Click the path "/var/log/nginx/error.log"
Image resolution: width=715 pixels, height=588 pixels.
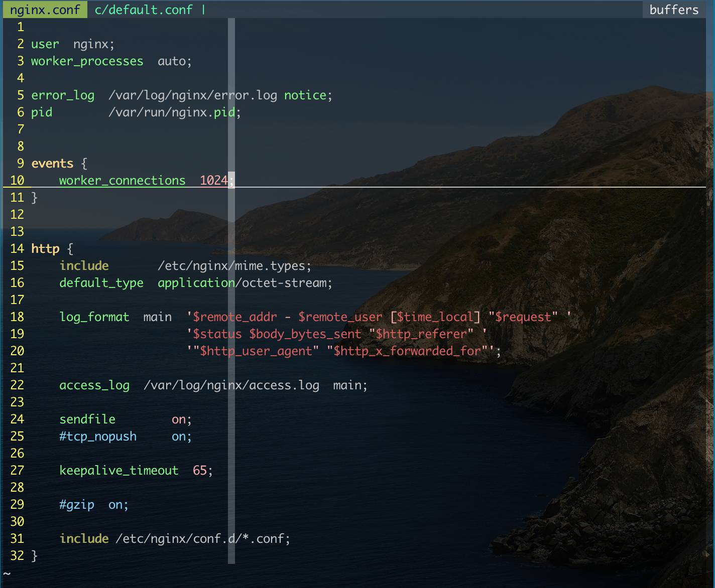point(193,95)
